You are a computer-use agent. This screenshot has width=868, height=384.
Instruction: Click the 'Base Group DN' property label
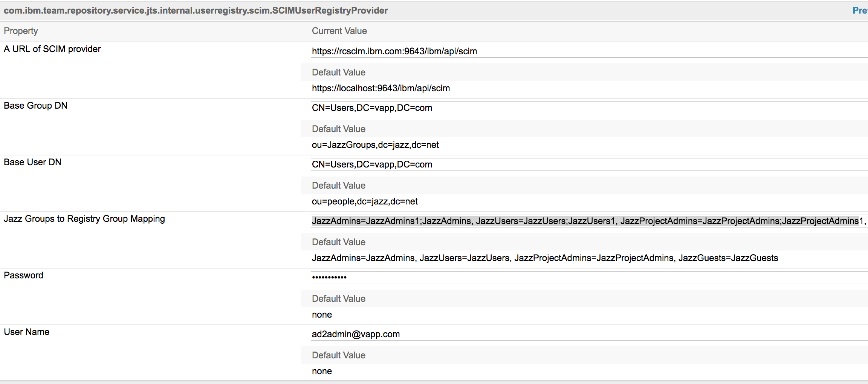pos(35,106)
